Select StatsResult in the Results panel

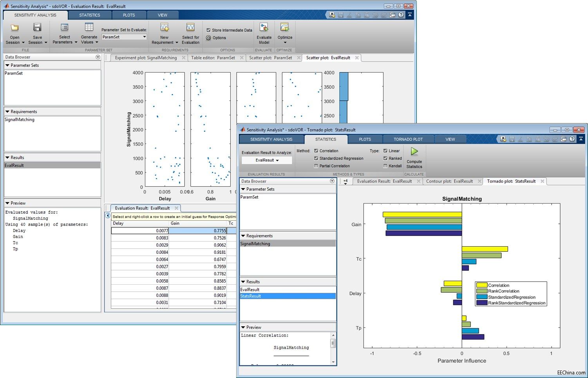(250, 296)
